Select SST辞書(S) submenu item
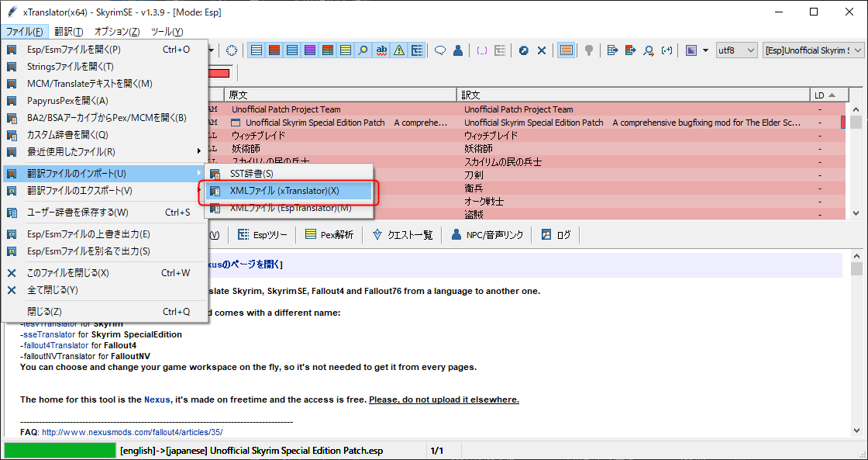This screenshot has width=868, height=460. pos(288,174)
